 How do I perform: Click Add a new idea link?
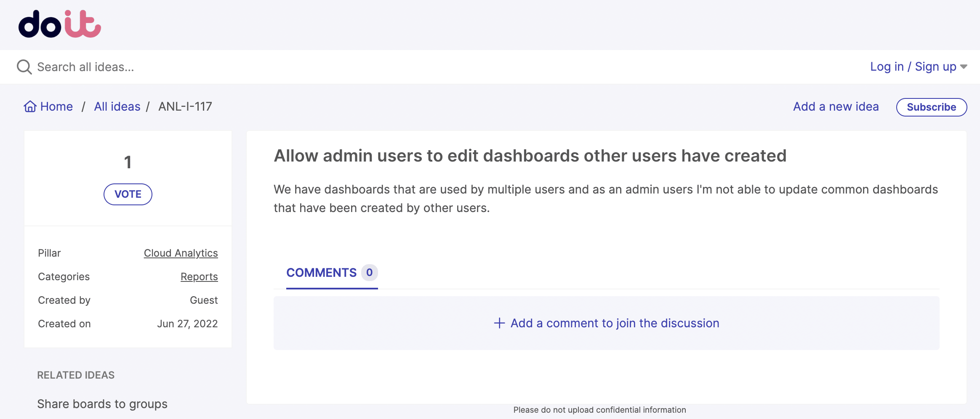pos(836,107)
